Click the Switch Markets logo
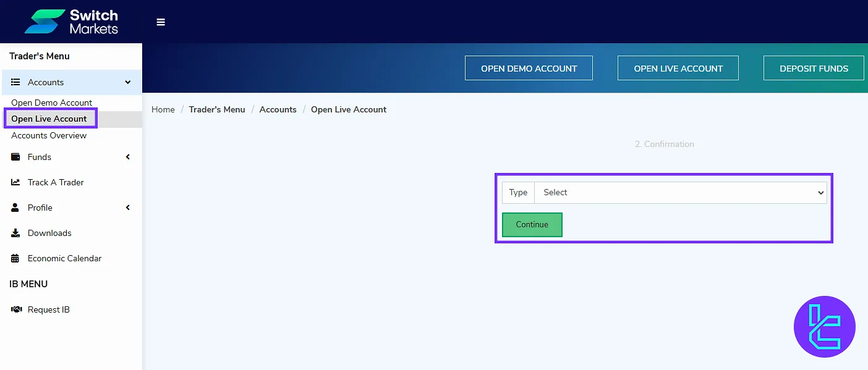 click(71, 22)
